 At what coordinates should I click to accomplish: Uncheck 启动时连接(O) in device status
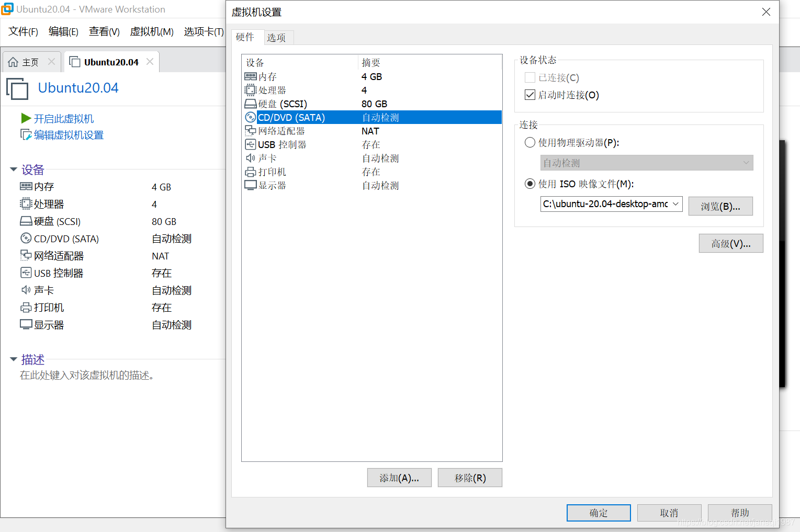pyautogui.click(x=530, y=95)
